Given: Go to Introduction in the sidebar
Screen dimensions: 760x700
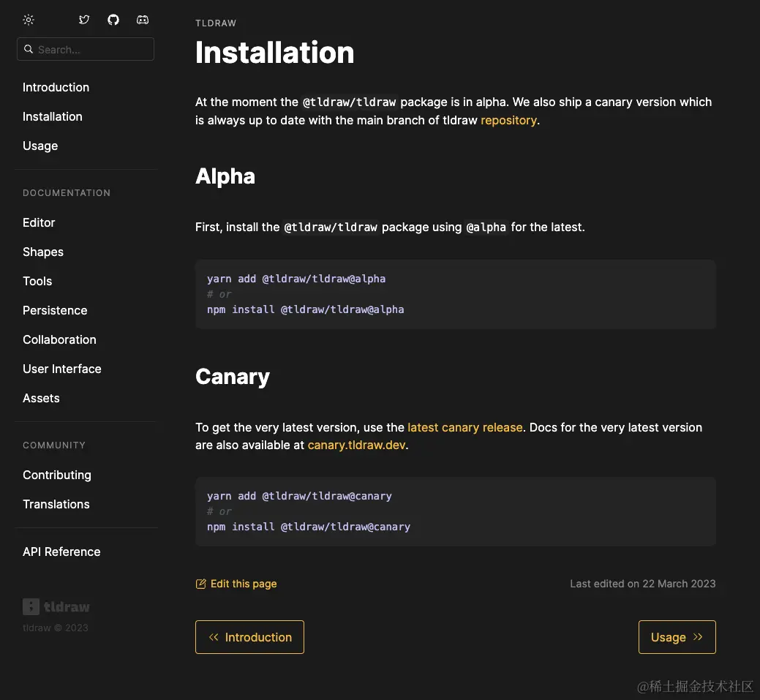Looking at the screenshot, I should click(x=56, y=87).
